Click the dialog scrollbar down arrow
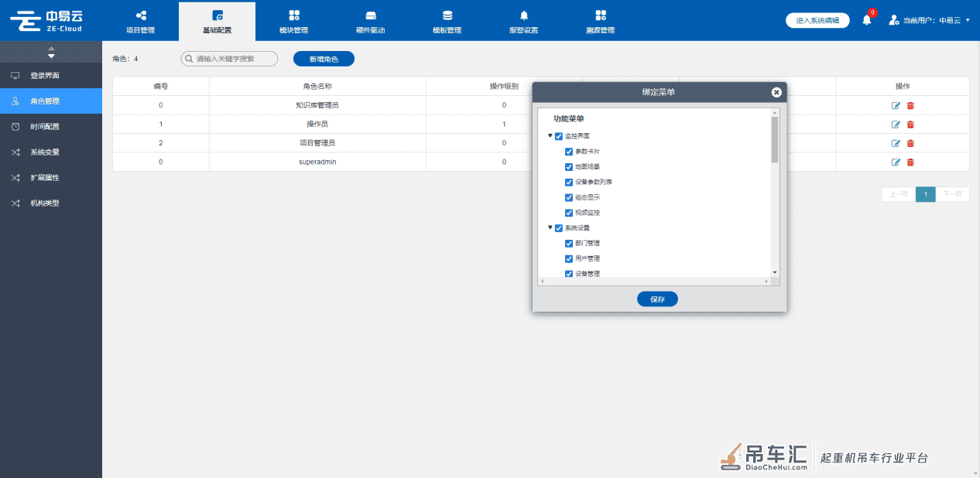Viewport: 980px width, 478px height. click(x=775, y=272)
